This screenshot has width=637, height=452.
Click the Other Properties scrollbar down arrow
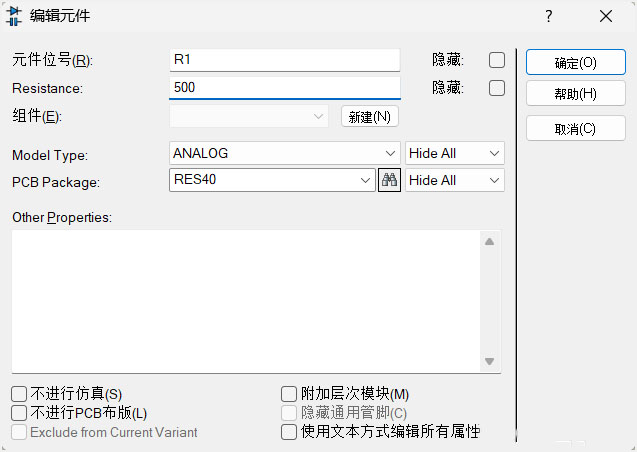(x=489, y=361)
